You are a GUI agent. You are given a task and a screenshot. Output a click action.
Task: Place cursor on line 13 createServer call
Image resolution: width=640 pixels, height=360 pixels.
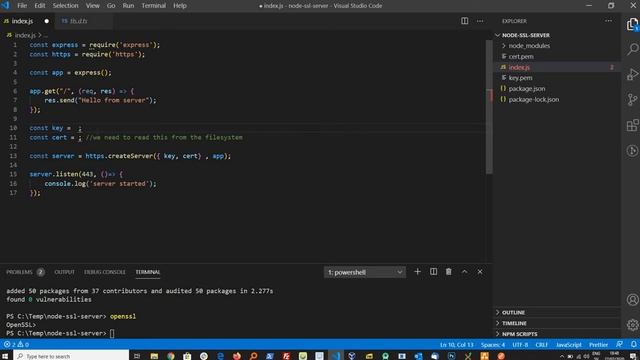click(x=131, y=156)
